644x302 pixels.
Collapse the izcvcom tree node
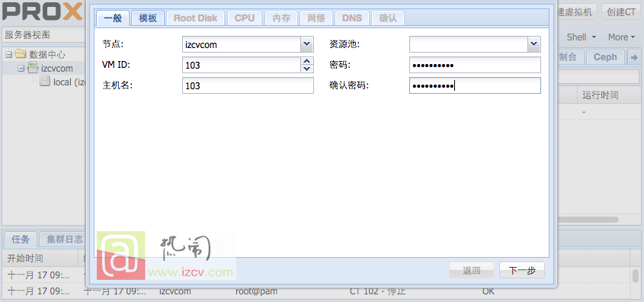pyautogui.click(x=21, y=68)
